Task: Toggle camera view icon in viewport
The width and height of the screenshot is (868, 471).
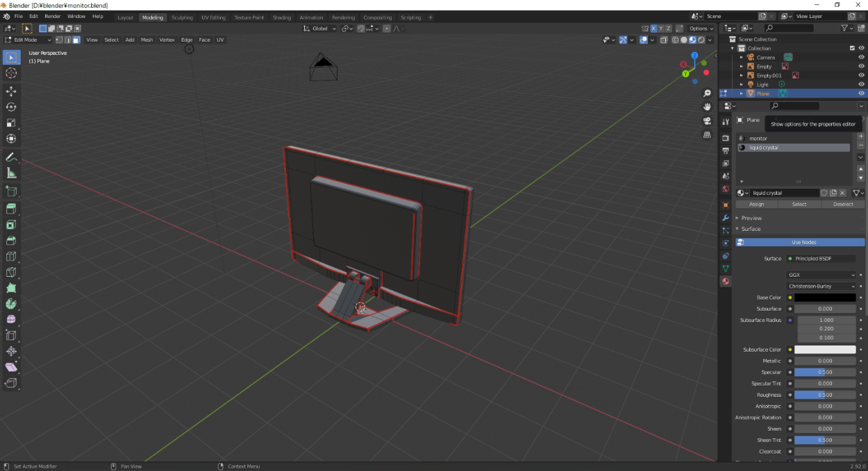Action: coord(707,121)
